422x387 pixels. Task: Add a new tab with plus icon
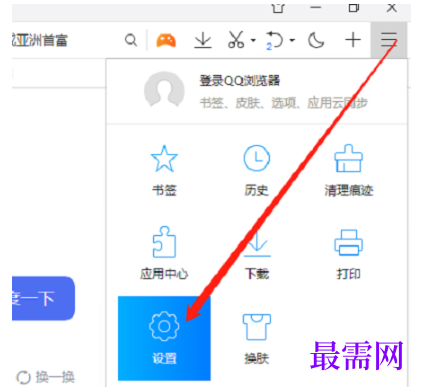(353, 40)
